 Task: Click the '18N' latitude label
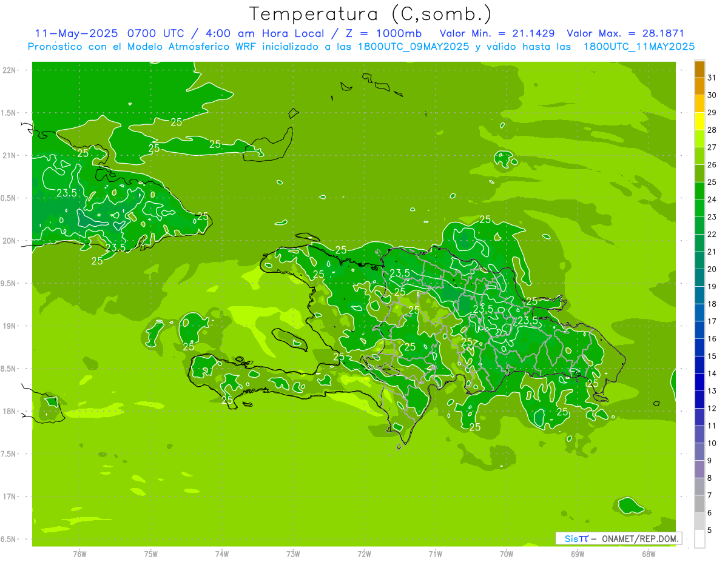(9, 411)
